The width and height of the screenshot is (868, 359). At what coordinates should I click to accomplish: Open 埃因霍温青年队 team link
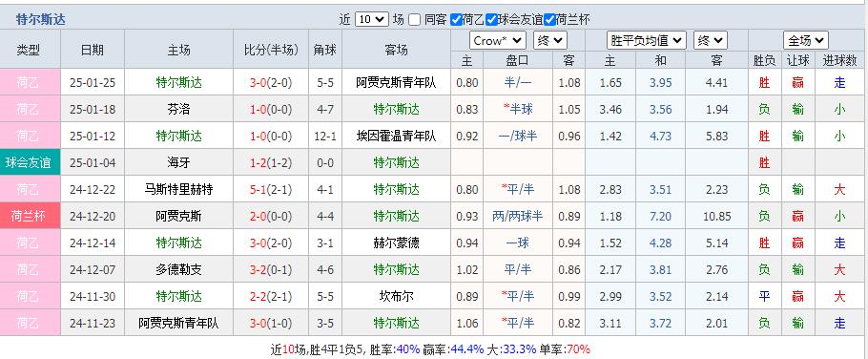click(396, 136)
